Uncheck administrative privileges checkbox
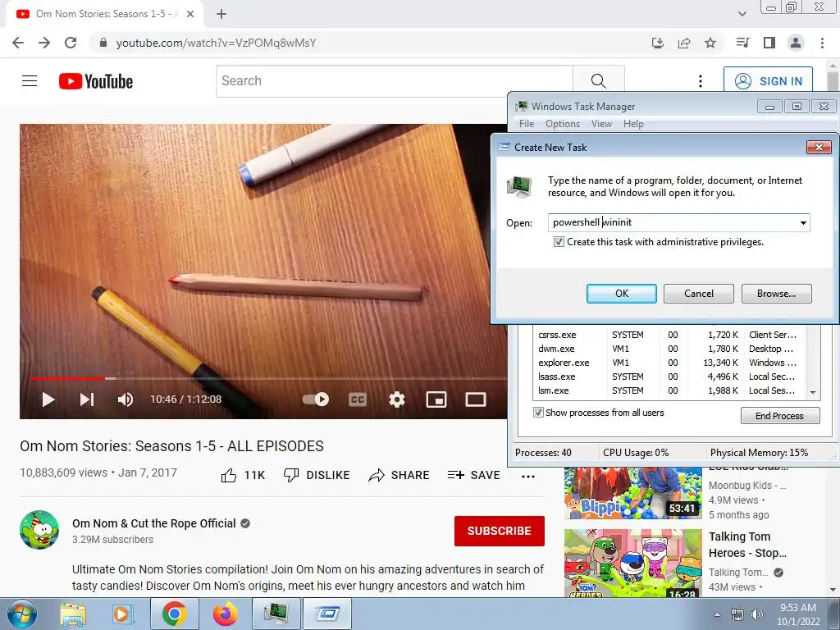 click(x=559, y=242)
